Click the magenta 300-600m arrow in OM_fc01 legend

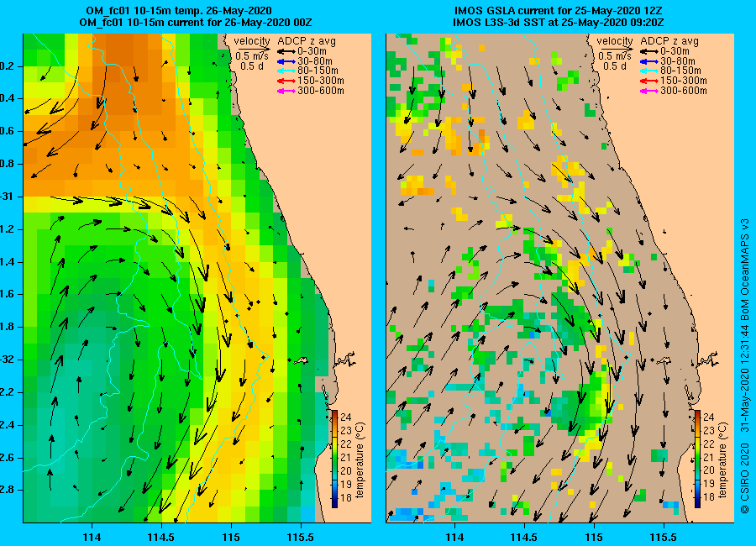click(x=286, y=91)
